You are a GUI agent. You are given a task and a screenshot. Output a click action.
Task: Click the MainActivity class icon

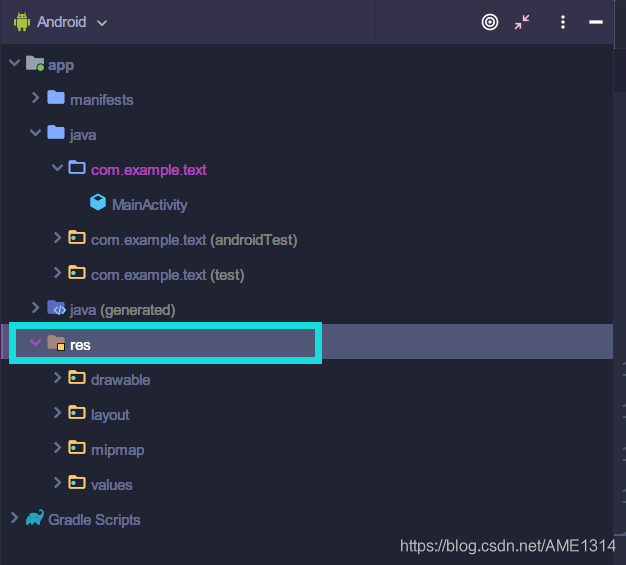[x=98, y=202]
